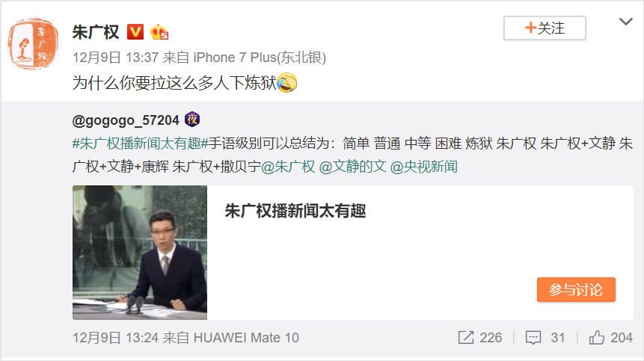
Task: Click the 参与讨论 orange button
Action: point(576,289)
